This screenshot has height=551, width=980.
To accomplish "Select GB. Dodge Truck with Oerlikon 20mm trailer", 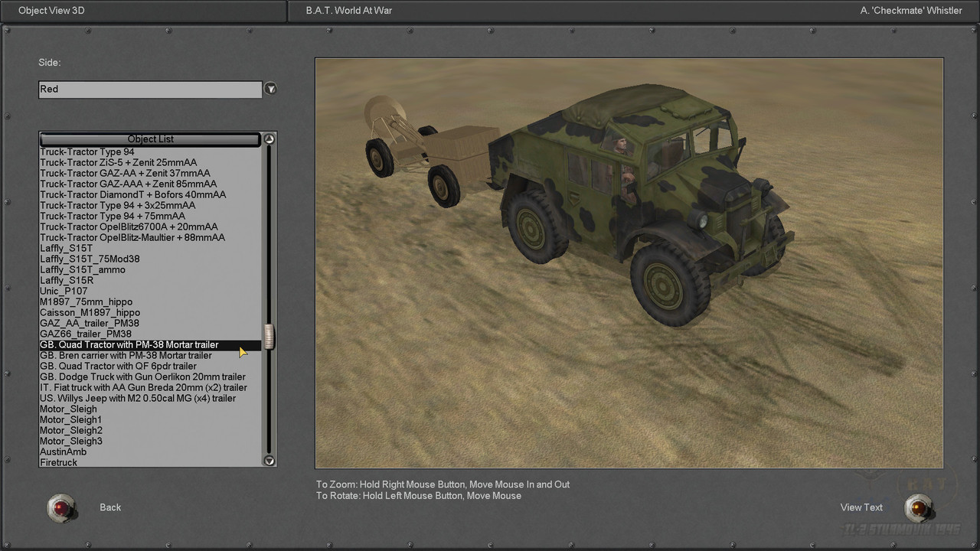I will pos(150,377).
